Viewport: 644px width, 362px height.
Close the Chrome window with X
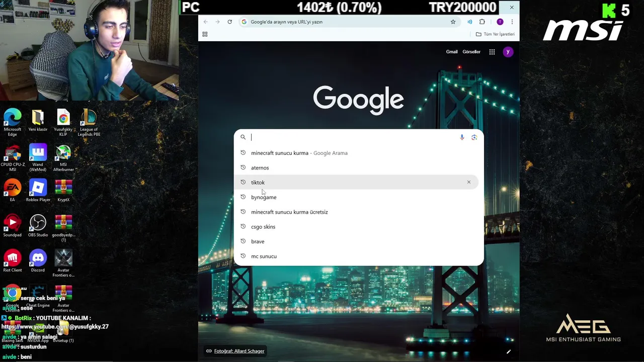[512, 8]
